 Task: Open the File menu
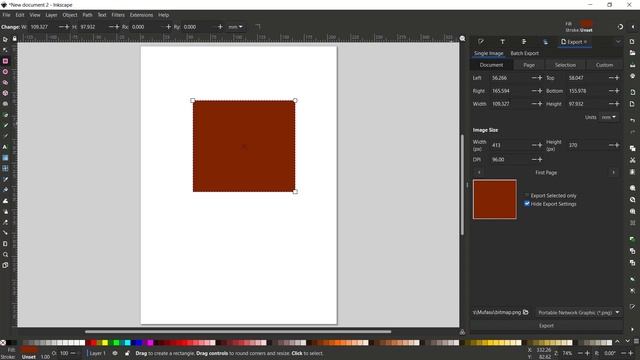coord(7,15)
